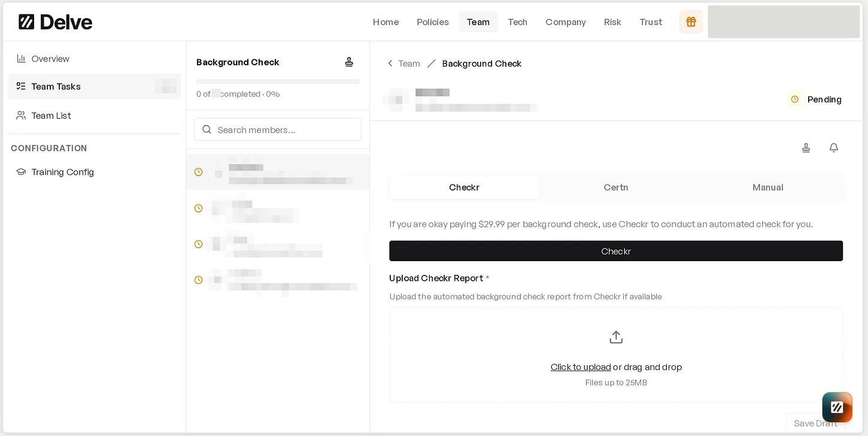Go back using the Team breadcrumb chevron
This screenshot has height=436, width=868.
click(x=390, y=63)
